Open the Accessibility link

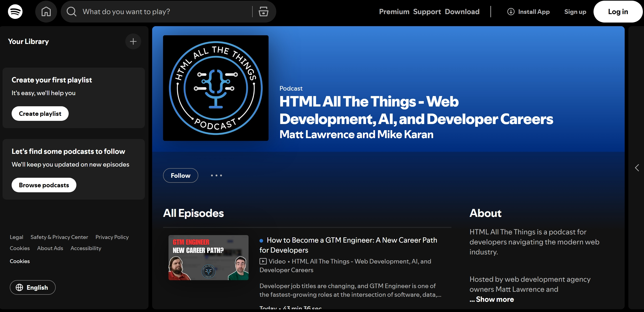[86, 248]
